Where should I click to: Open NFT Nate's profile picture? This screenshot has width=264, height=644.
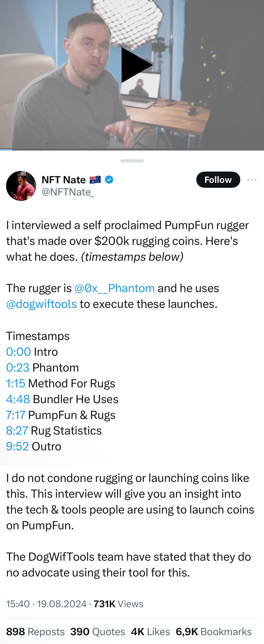(x=21, y=186)
